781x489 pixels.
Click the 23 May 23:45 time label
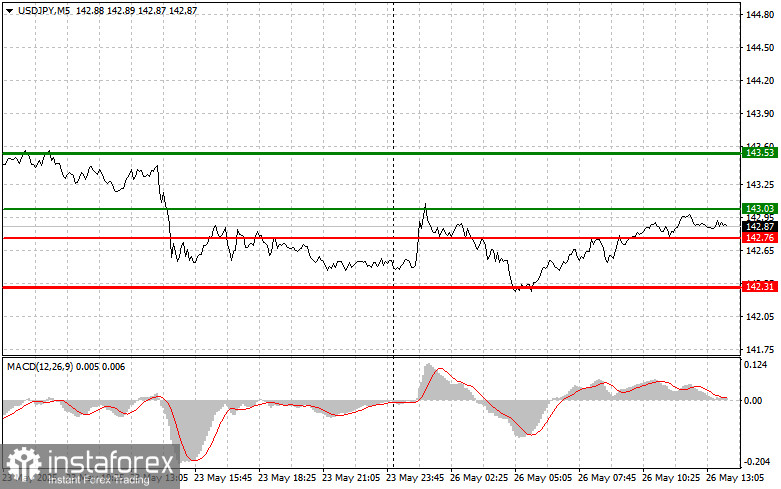415,478
